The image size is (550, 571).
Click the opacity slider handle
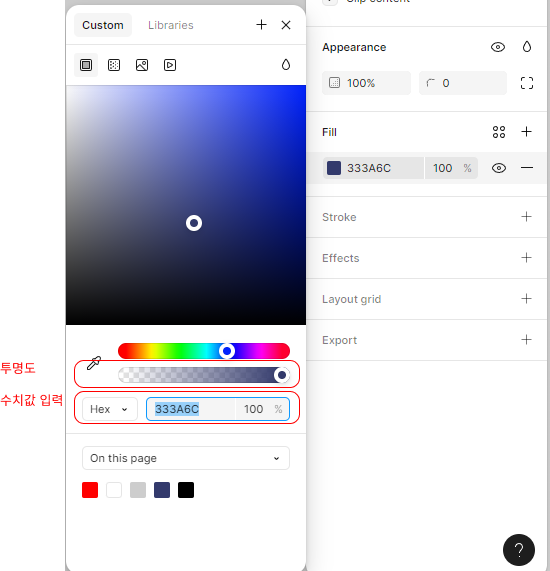[282, 375]
